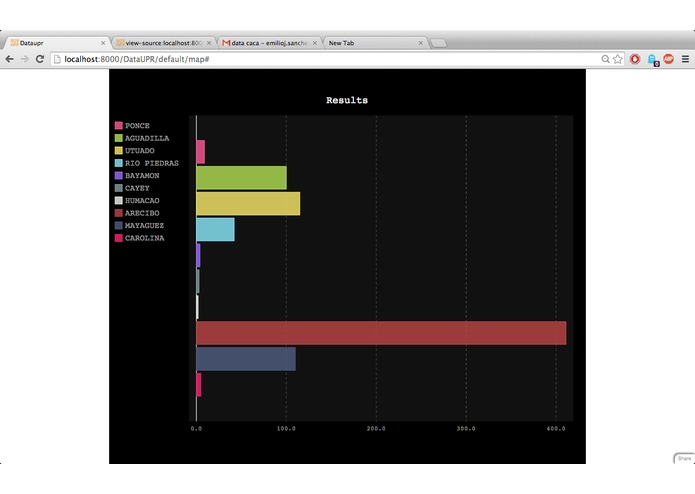Click the browser forward arrow
The image size is (695, 494).
tap(24, 59)
